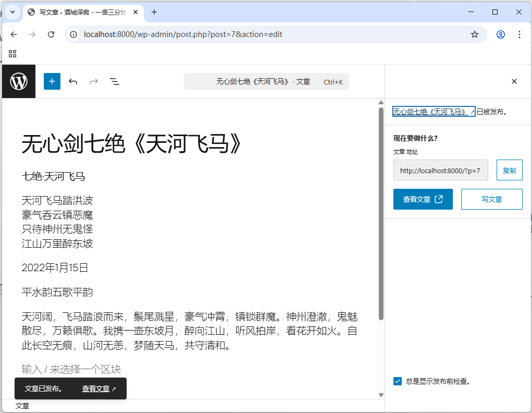Redo the last undone edit
This screenshot has height=413, width=532.
[94, 81]
